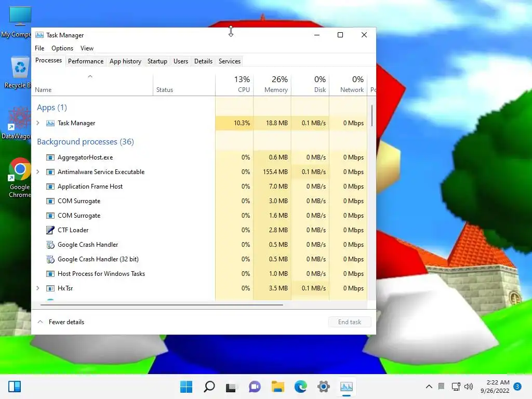The height and width of the screenshot is (399, 532).
Task: Switch to the Details tab
Action: (x=203, y=61)
